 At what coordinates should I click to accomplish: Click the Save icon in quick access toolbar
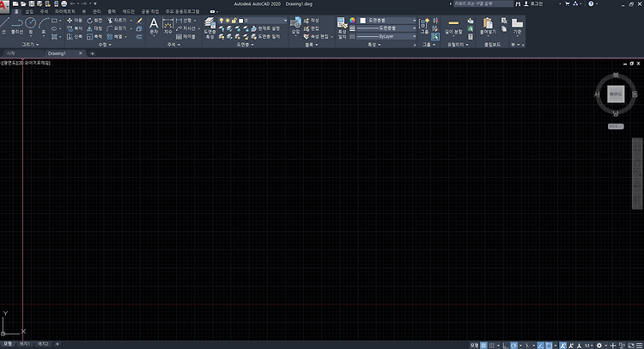click(31, 3)
